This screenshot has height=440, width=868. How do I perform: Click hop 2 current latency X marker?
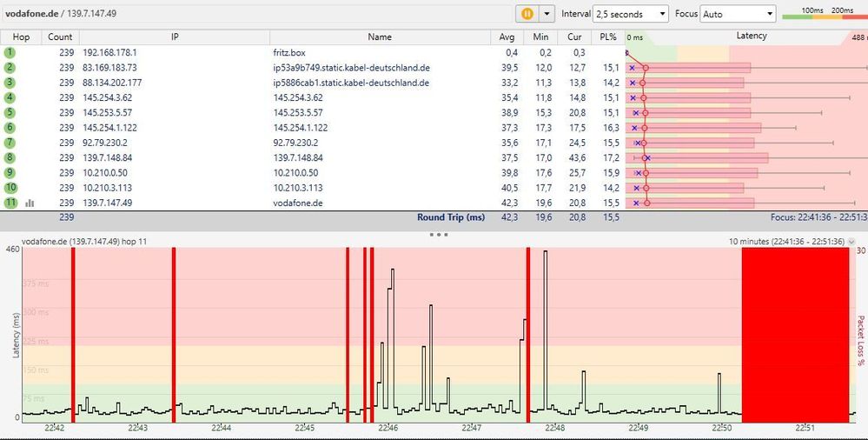[633, 68]
